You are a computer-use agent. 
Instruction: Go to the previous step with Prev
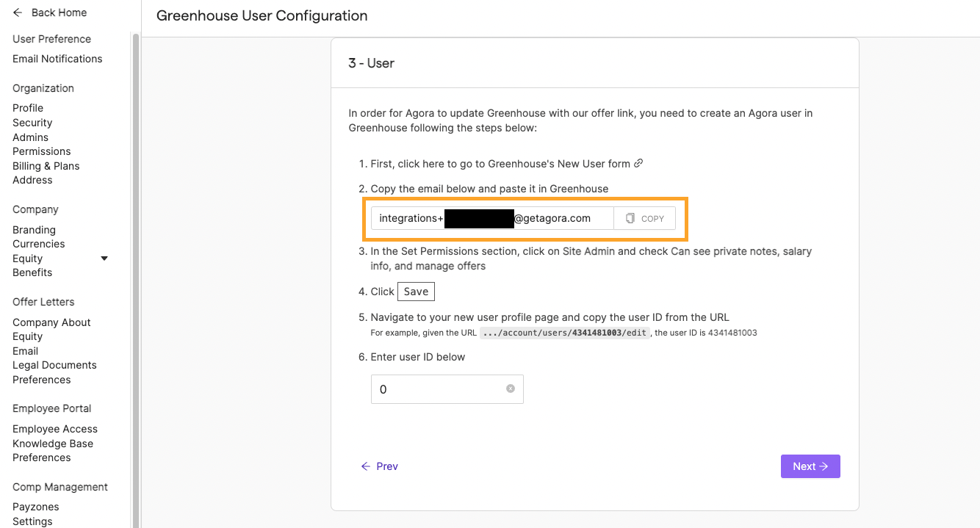[379, 466]
